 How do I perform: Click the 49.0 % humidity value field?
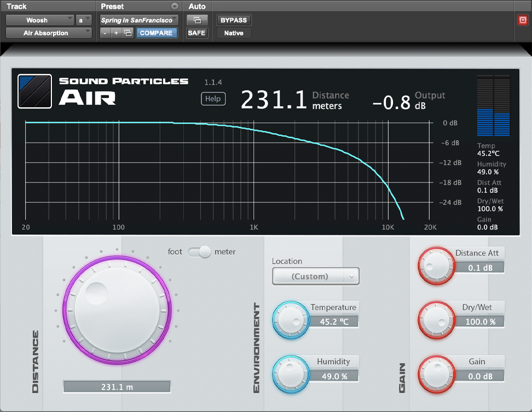point(334,376)
